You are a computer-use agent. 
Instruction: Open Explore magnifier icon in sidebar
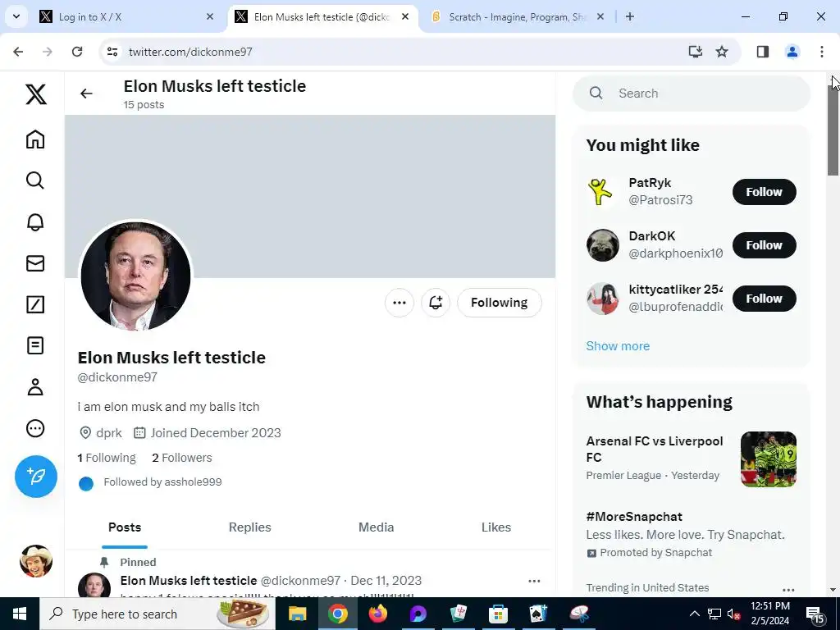click(35, 180)
